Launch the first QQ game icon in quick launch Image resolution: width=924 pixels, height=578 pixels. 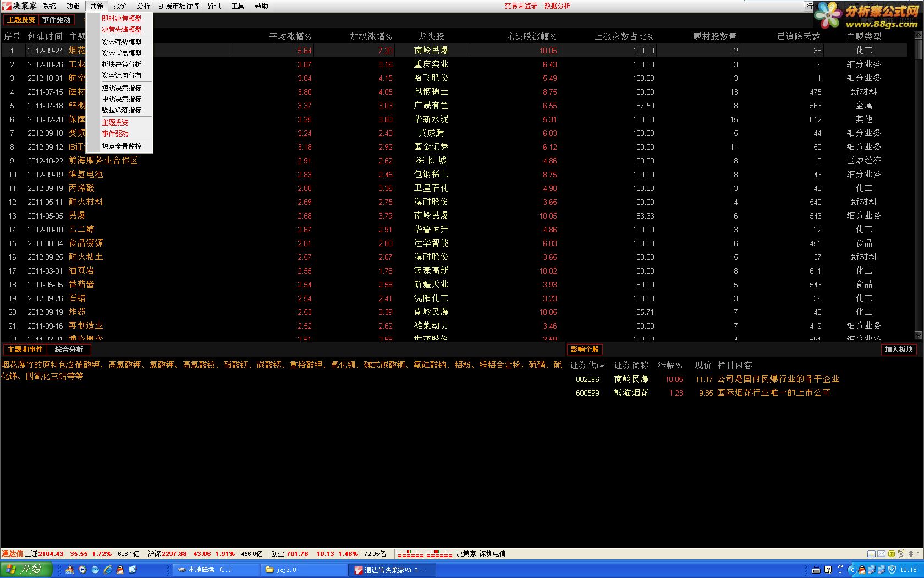click(70, 570)
